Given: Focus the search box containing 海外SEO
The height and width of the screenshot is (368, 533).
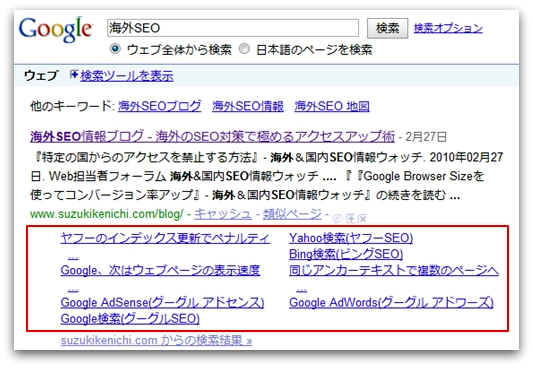Looking at the screenshot, I should click(x=233, y=28).
